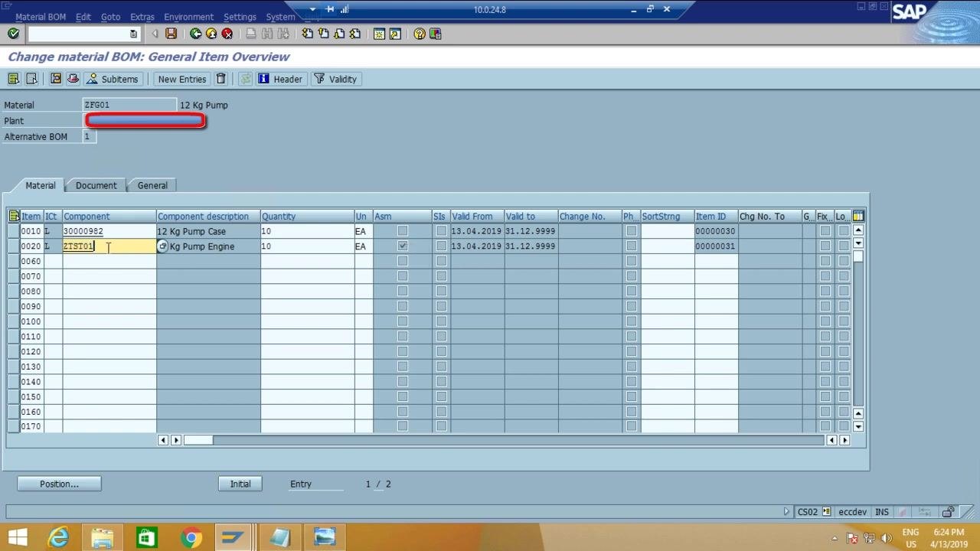The width and height of the screenshot is (980, 551).
Task: Toggle Lo checkbox for item 0020
Action: coord(843,246)
